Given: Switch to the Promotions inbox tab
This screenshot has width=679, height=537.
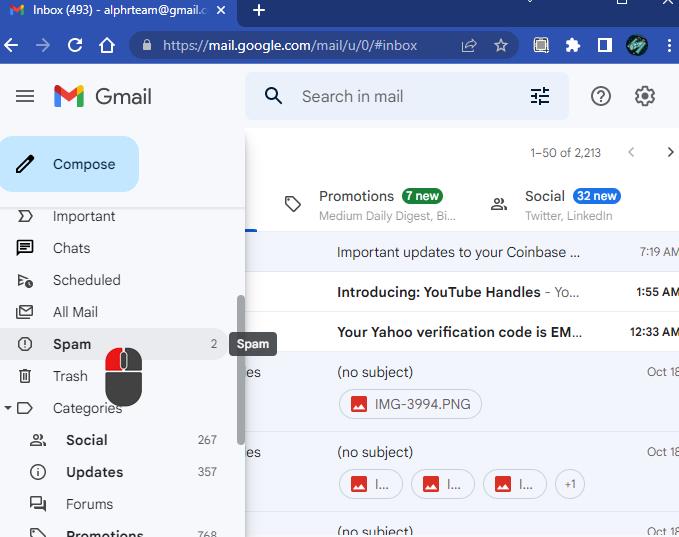Looking at the screenshot, I should click(x=370, y=204).
